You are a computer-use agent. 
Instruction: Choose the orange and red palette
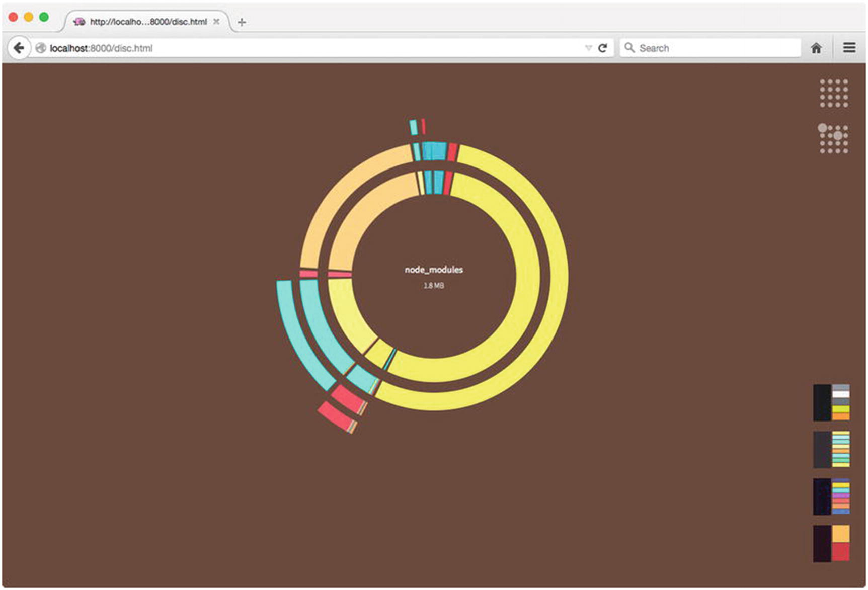[831, 543]
